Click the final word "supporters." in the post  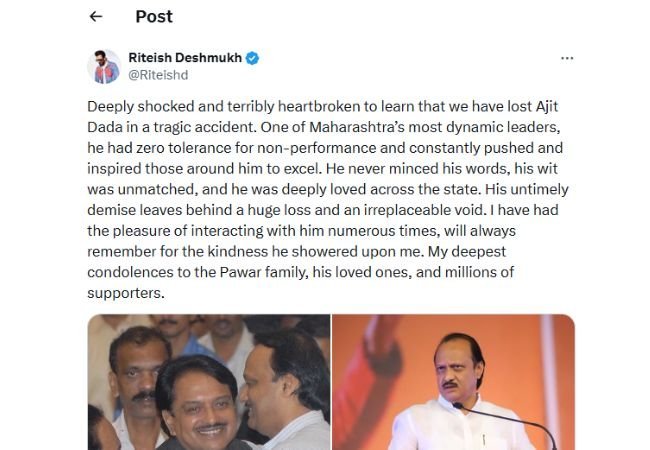pos(124,294)
